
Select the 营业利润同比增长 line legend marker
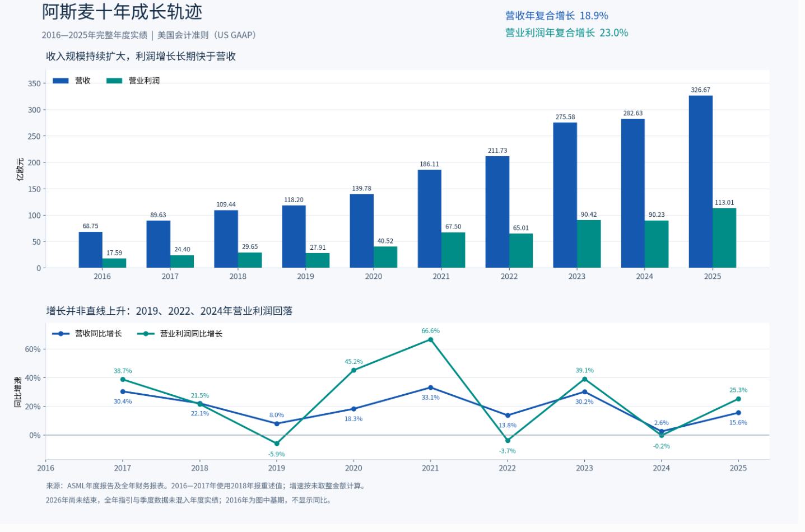point(146,334)
